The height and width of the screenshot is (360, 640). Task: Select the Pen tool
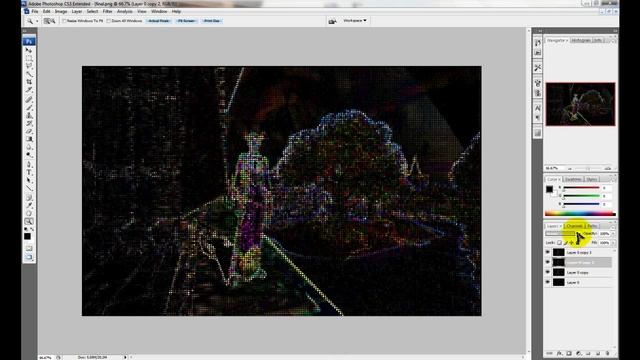tap(29, 164)
